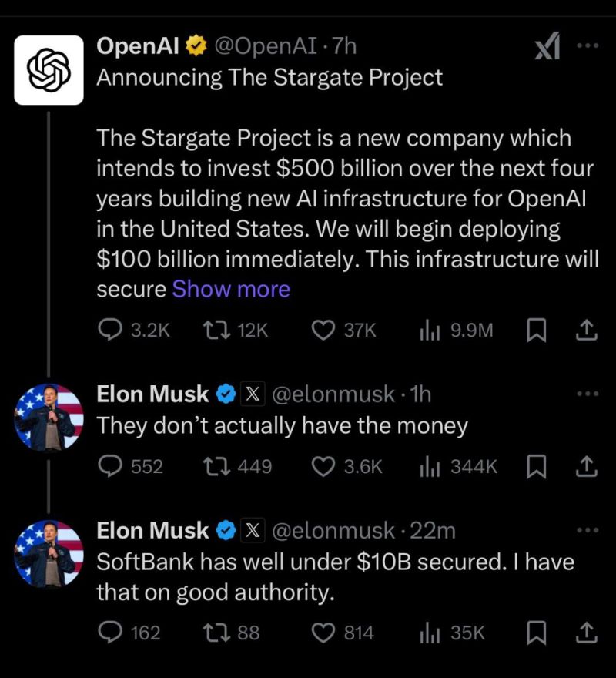Bookmark the OpenAI Stargate post
Image resolution: width=616 pixels, height=678 pixels.
[x=536, y=331]
